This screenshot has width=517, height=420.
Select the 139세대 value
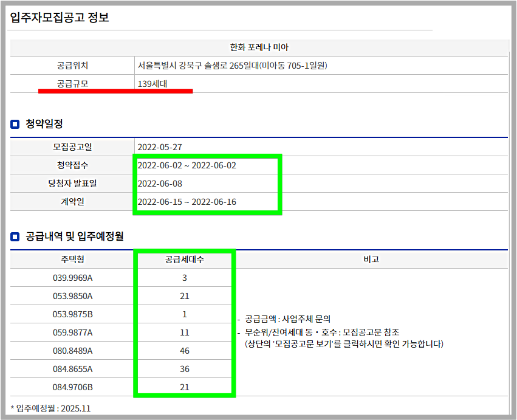[x=152, y=84]
